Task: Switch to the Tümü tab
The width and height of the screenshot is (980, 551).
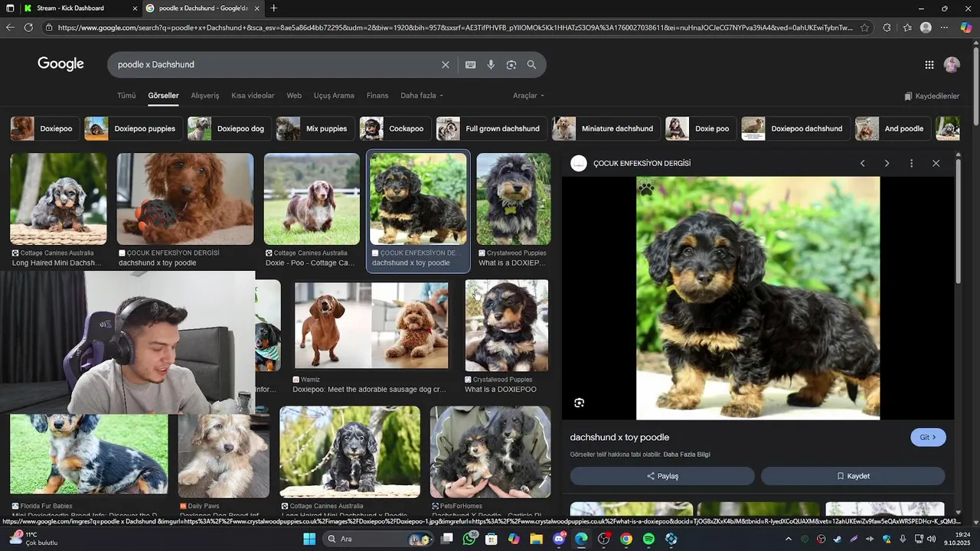Action: click(x=126, y=96)
